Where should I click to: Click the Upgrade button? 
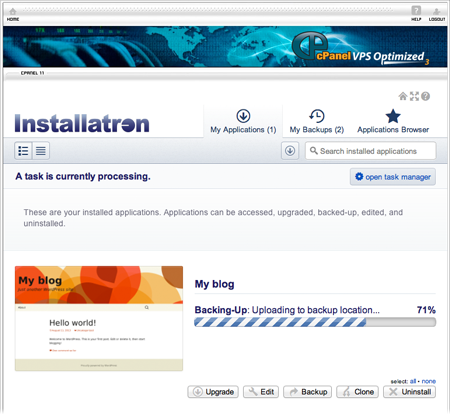pos(213,392)
